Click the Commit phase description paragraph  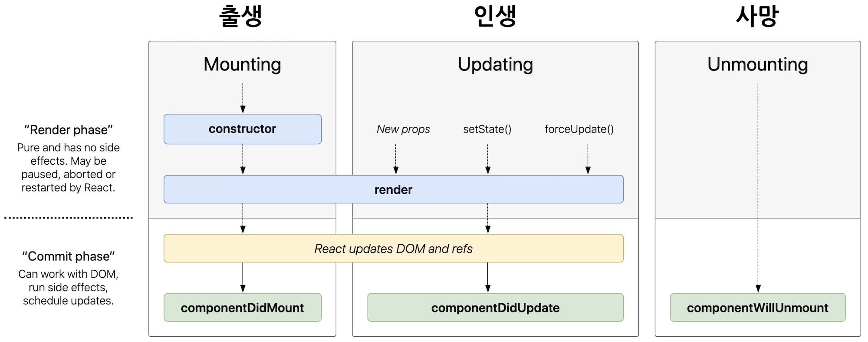click(69, 287)
